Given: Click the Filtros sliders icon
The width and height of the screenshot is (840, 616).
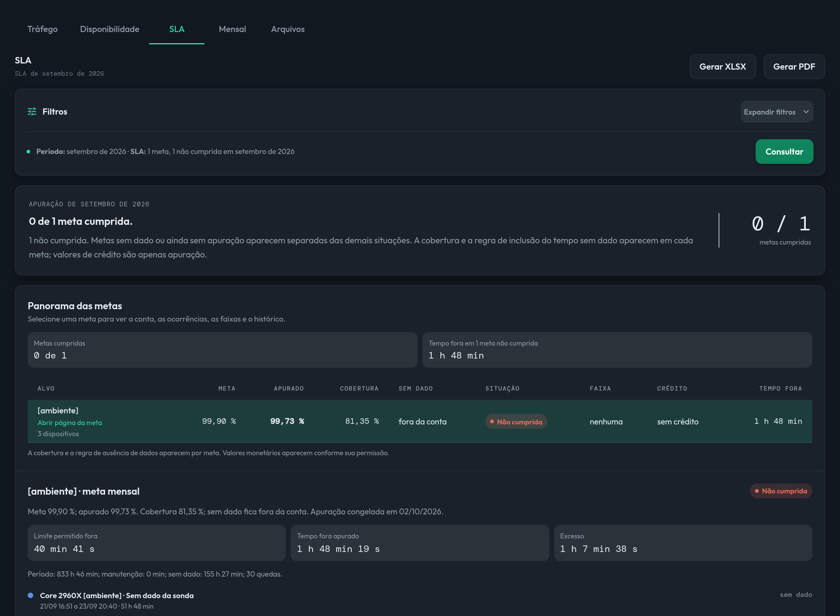Looking at the screenshot, I should click(32, 111).
